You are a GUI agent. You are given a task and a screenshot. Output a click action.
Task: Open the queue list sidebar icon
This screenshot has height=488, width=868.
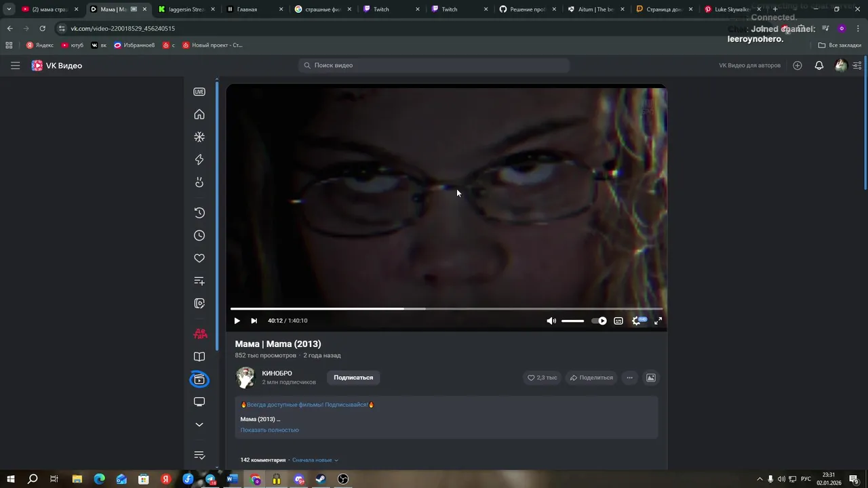[x=199, y=455]
